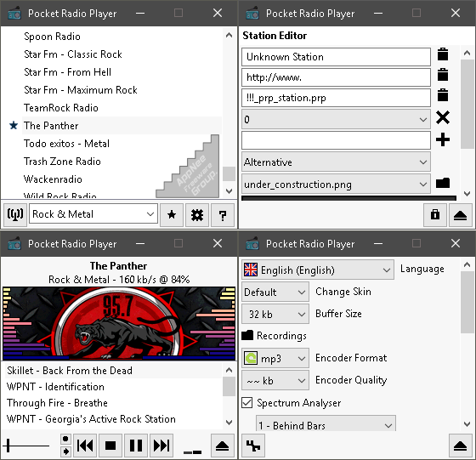Toggle the Spectrum Analyser checkbox
Screen dimensions: 476x460
[247, 403]
